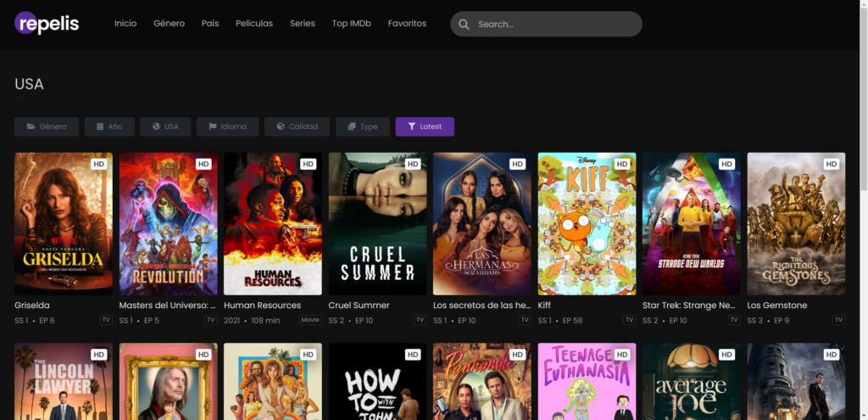Open the Género filter dropdown
Image resolution: width=868 pixels, height=420 pixels.
pyautogui.click(x=47, y=126)
